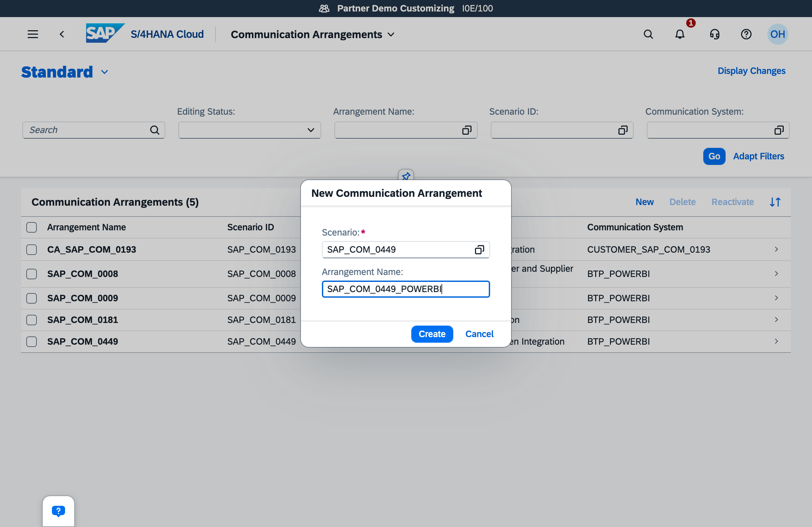Open the help question mark icon
The height and width of the screenshot is (527, 812).
click(x=746, y=34)
